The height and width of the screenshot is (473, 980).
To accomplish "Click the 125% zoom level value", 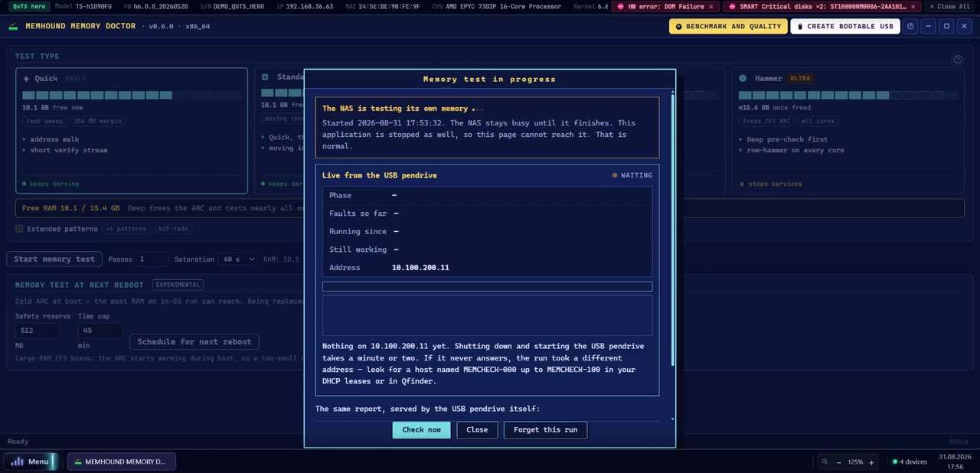I will (855, 462).
